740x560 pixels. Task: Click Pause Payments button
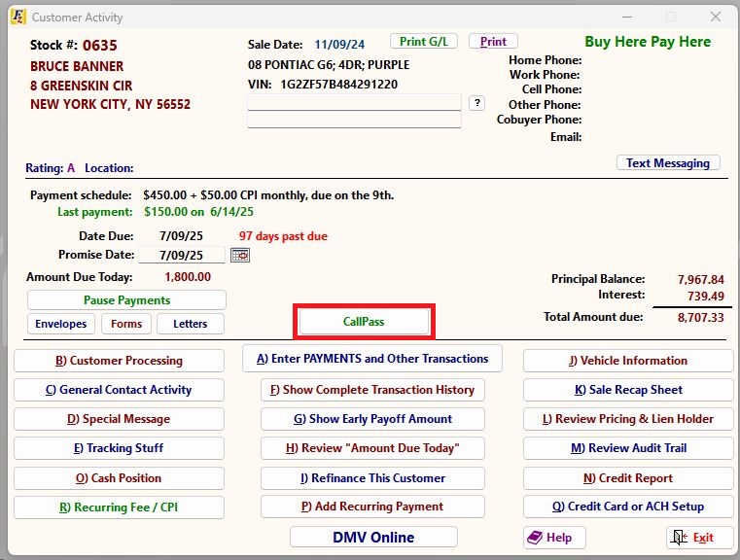pyautogui.click(x=126, y=300)
